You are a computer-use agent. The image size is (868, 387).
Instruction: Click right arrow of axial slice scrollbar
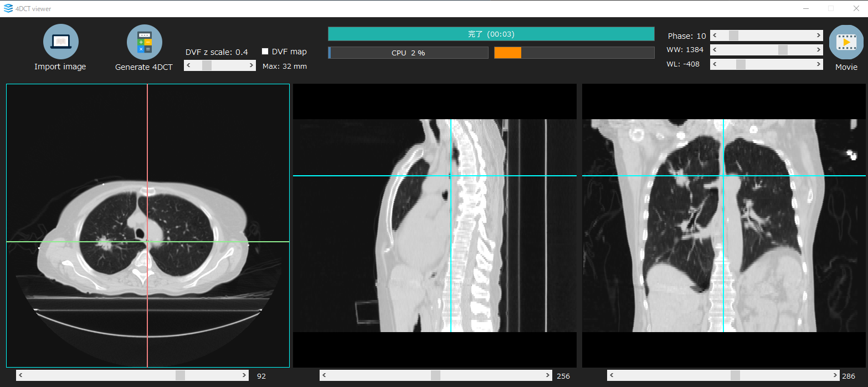(x=244, y=375)
